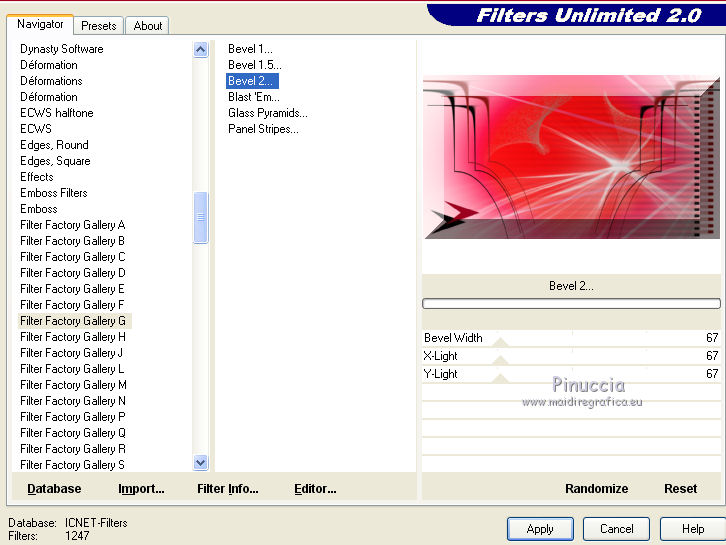Image resolution: width=726 pixels, height=545 pixels.
Task: Select Filter Factory Gallery R
Action: click(73, 449)
